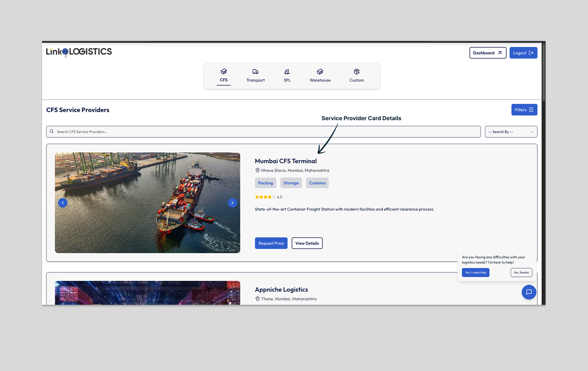Open the Dashboard
The image size is (588, 371).
pos(488,53)
